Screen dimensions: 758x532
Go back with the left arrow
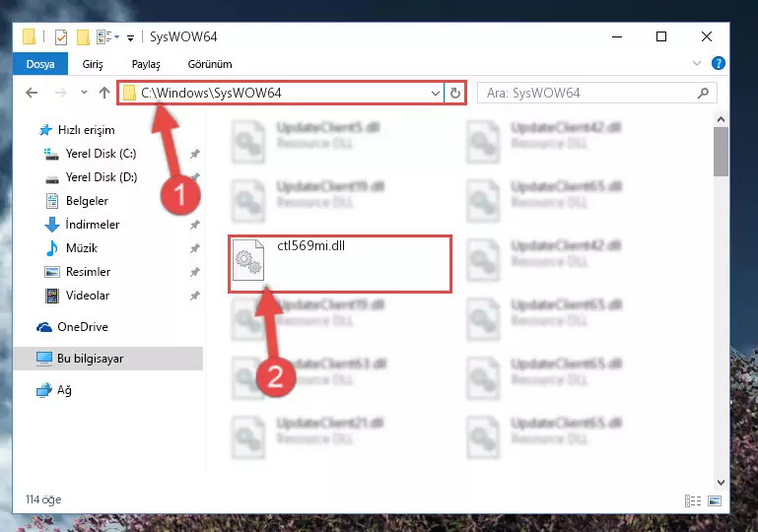[32, 93]
